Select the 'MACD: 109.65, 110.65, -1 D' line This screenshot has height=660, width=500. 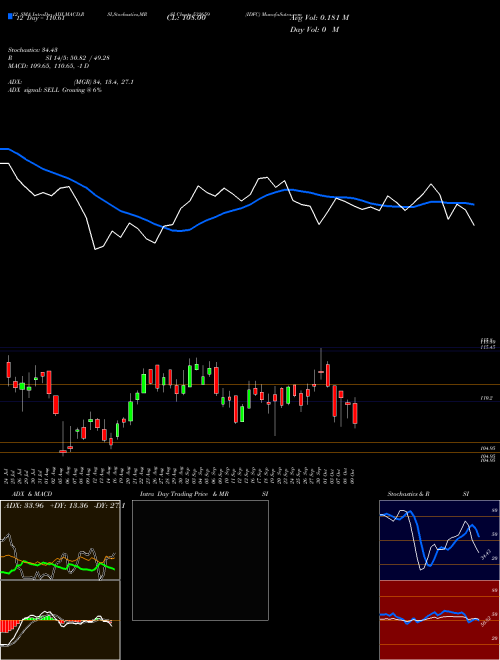(48, 66)
